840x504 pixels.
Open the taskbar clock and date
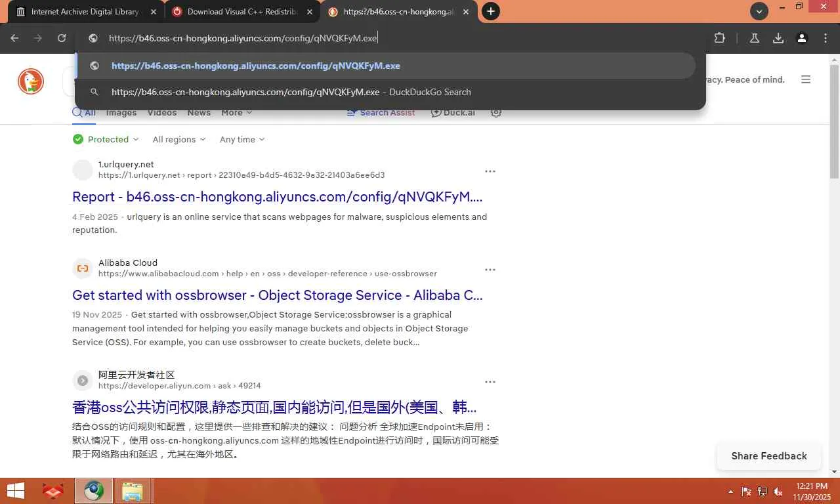pyautogui.click(x=812, y=492)
